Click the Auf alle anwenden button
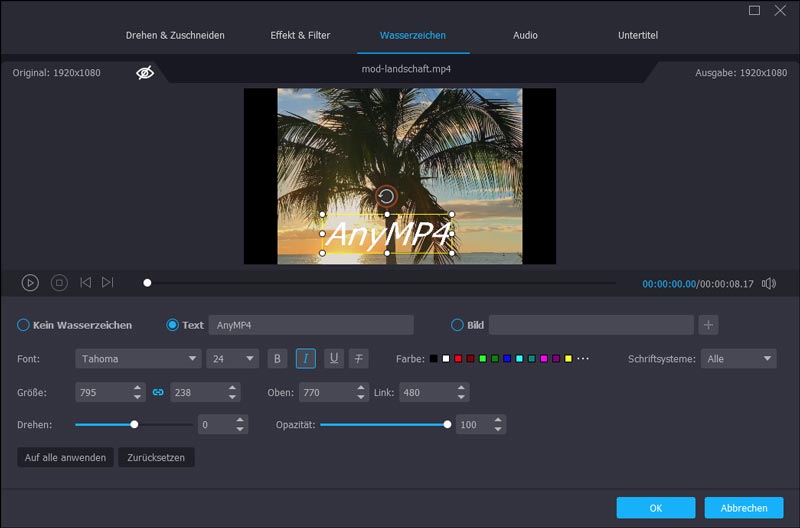 [63, 458]
